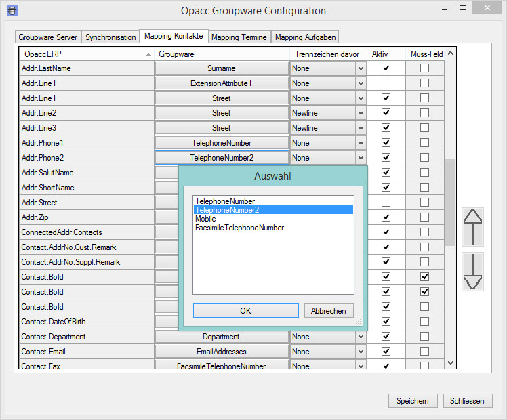The width and height of the screenshot is (507, 420).
Task: Click the Muss-Feld column header
Action: (x=426, y=54)
